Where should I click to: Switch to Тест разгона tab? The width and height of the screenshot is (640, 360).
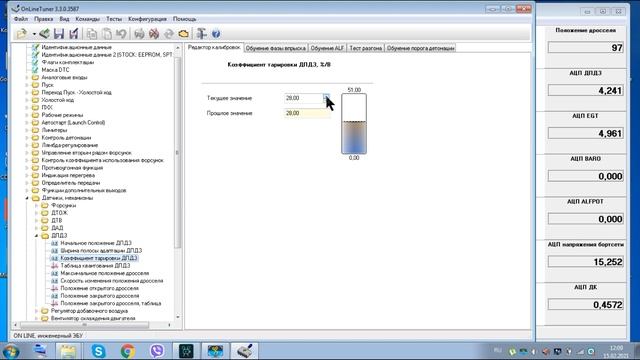[366, 48]
